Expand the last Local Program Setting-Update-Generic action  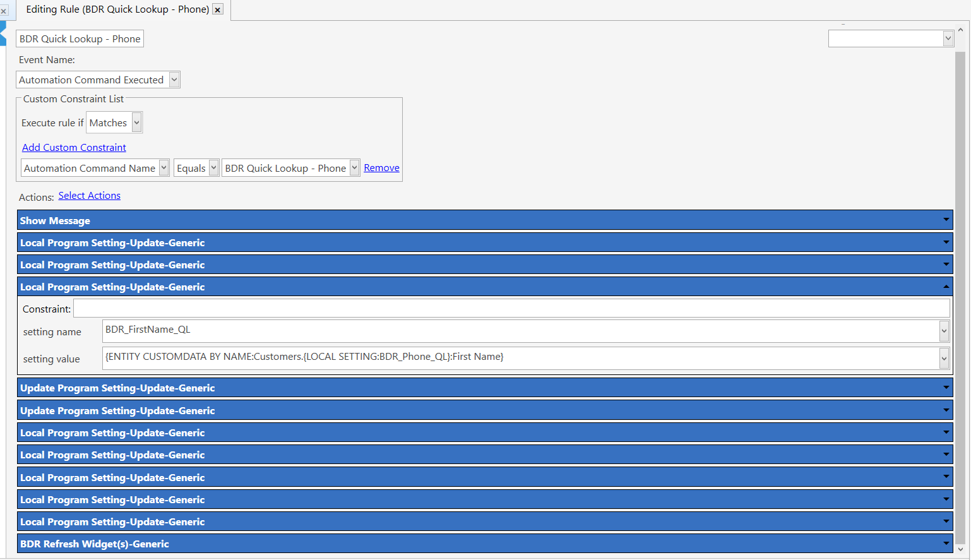click(x=945, y=521)
